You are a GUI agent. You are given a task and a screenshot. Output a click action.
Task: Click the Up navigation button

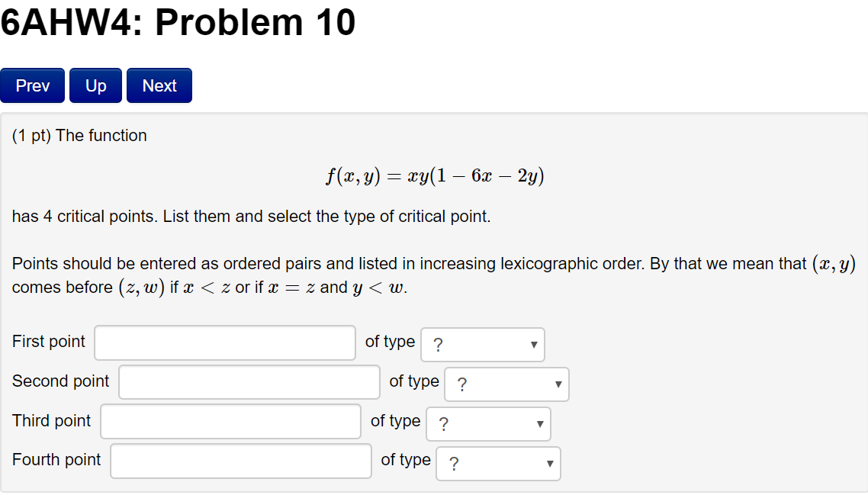pyautogui.click(x=95, y=85)
